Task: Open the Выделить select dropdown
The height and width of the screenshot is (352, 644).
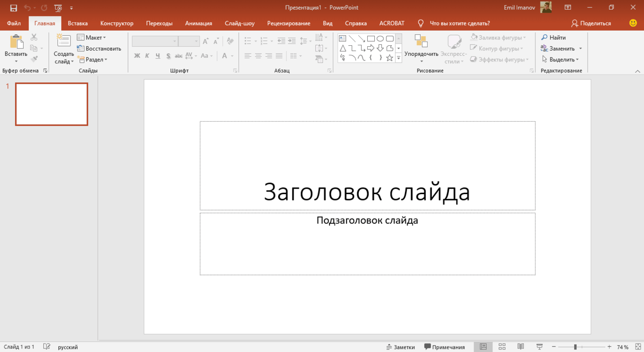Action: coord(560,59)
